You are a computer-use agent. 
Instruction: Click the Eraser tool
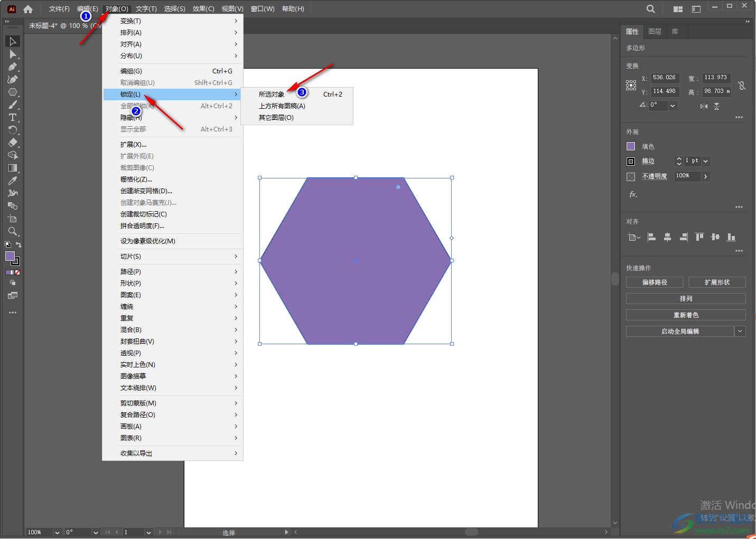point(13,143)
